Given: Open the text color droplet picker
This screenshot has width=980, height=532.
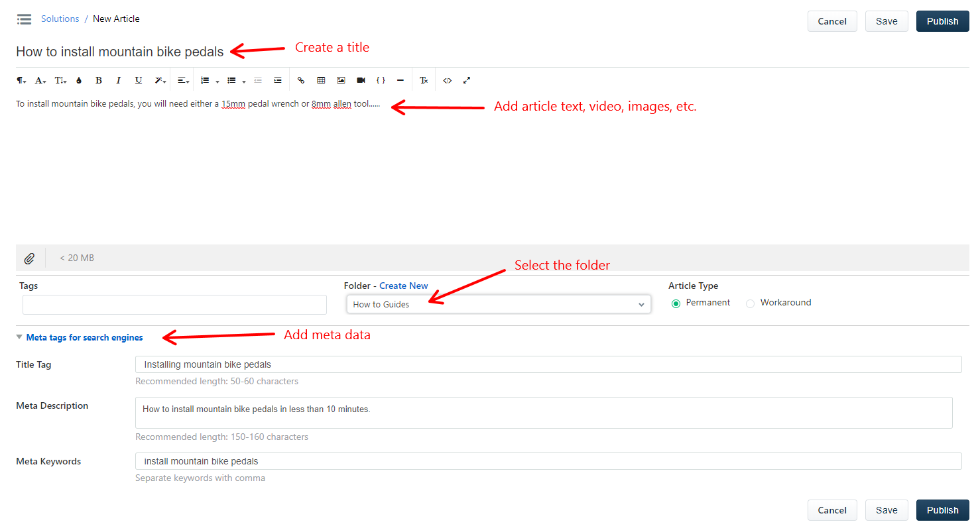Looking at the screenshot, I should click(x=79, y=80).
